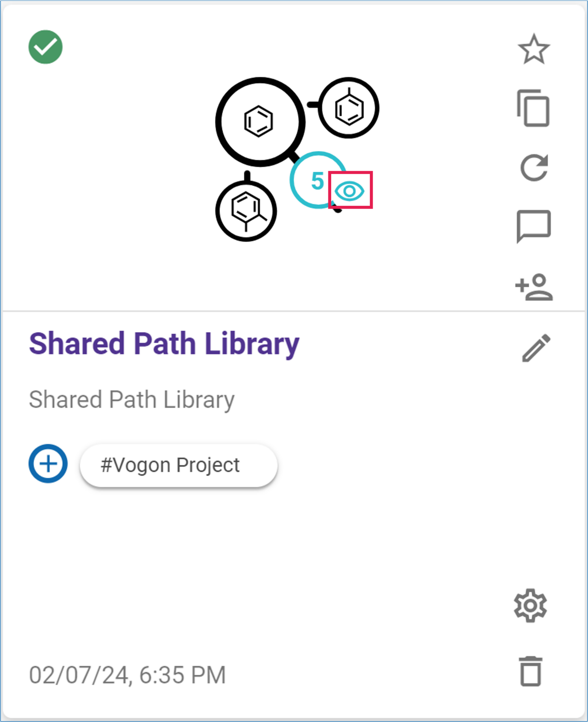The height and width of the screenshot is (722, 588).
Task: Click the star icon to favorite the library
Action: point(533,49)
